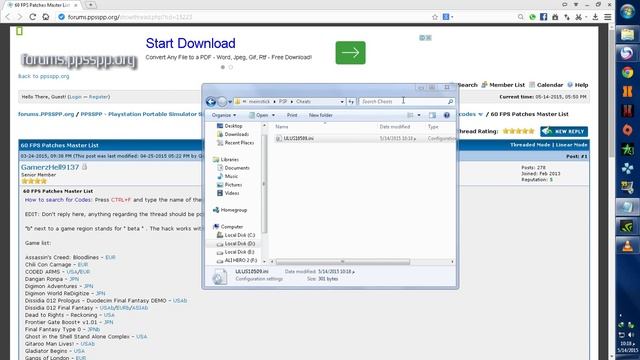640x360 pixels.
Task: Change your view icon in Explorer
Action: click(x=411, y=116)
